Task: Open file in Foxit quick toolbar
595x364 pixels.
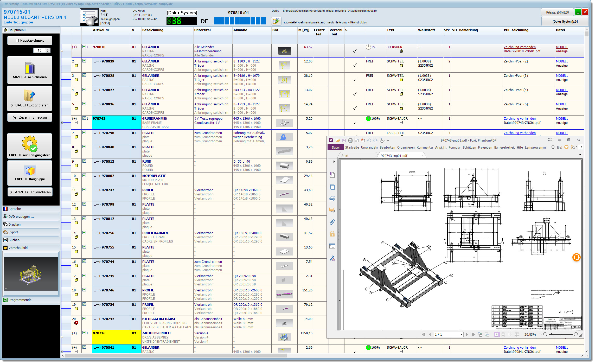Action: pos(338,141)
